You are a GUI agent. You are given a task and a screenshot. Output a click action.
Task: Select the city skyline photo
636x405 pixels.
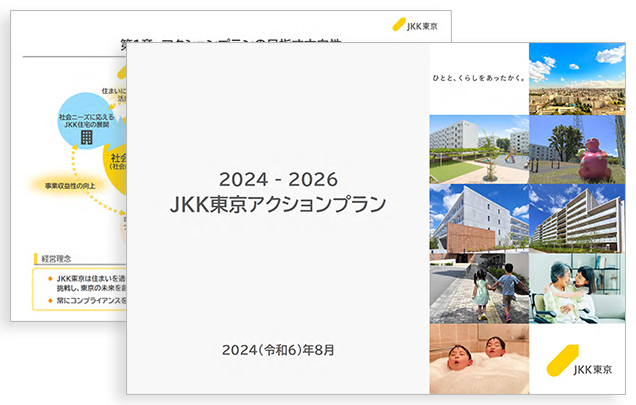point(577,79)
